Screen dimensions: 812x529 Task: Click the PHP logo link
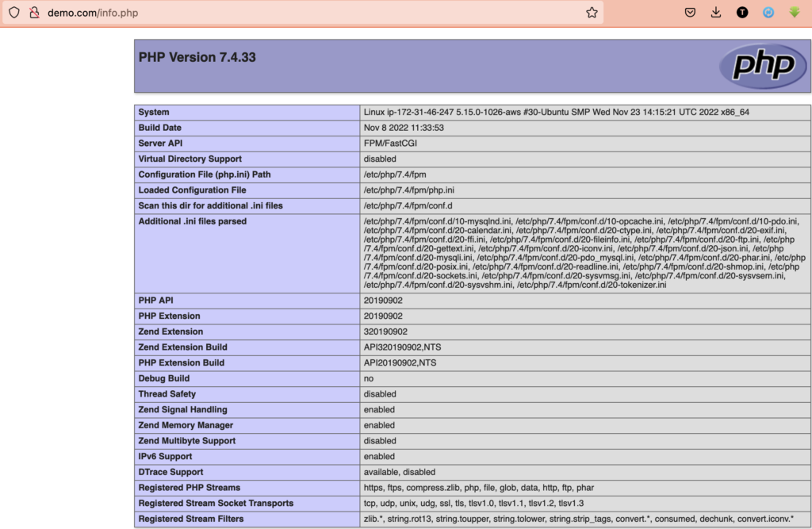[x=762, y=66]
